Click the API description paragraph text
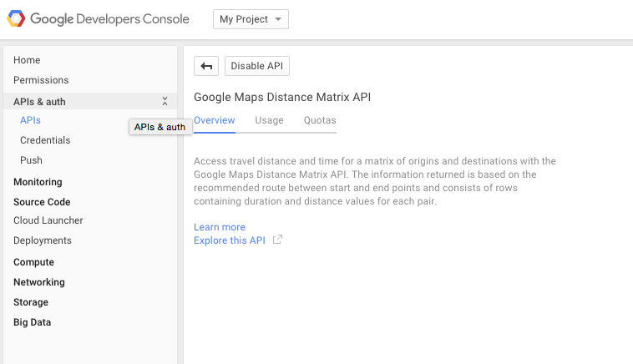This screenshot has width=633, height=364. click(375, 181)
